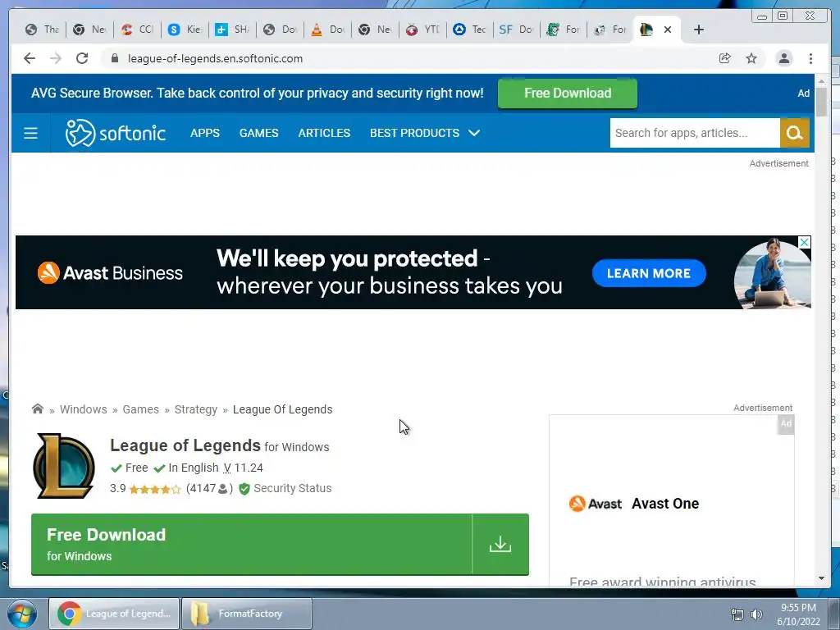Switch to the Tec browser tab
840x630 pixels.
pos(470,30)
